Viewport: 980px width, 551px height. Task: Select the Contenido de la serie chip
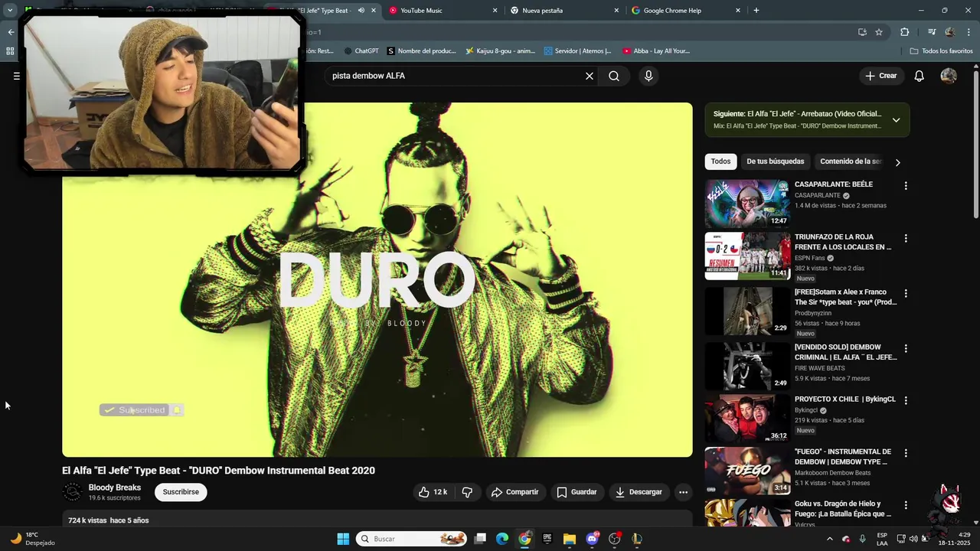(x=851, y=161)
